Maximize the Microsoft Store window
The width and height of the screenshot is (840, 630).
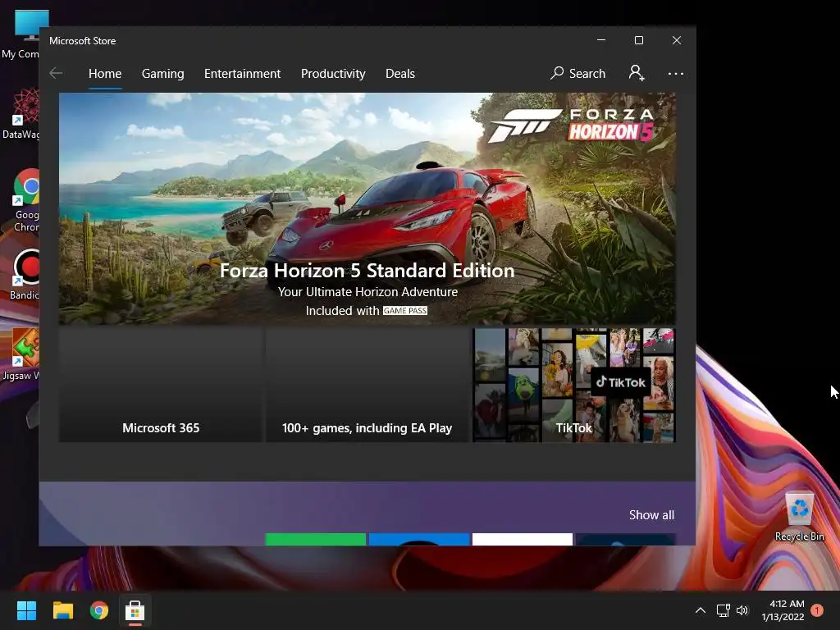638,40
